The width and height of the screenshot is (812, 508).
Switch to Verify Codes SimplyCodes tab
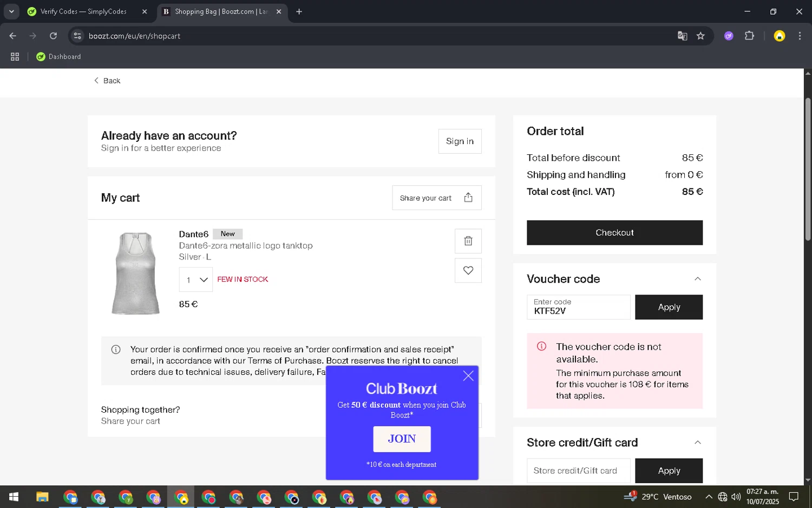pos(83,11)
